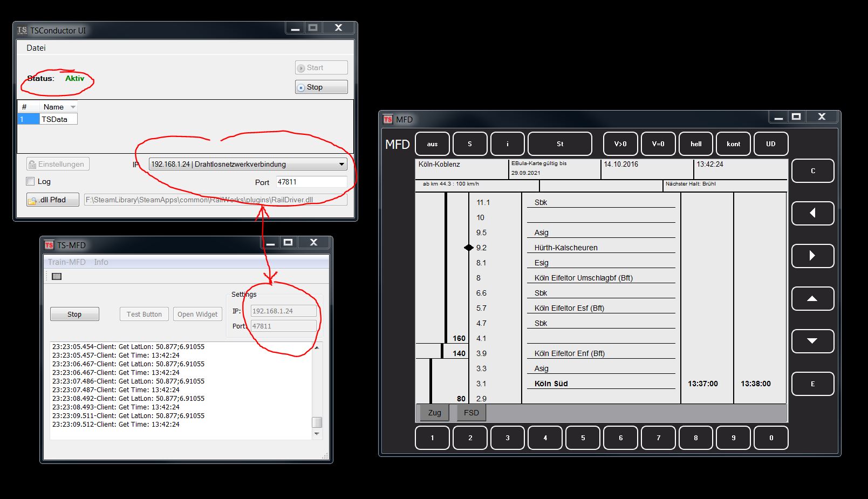Enable the Log checkbox
The height and width of the screenshot is (499, 868).
pyautogui.click(x=30, y=181)
